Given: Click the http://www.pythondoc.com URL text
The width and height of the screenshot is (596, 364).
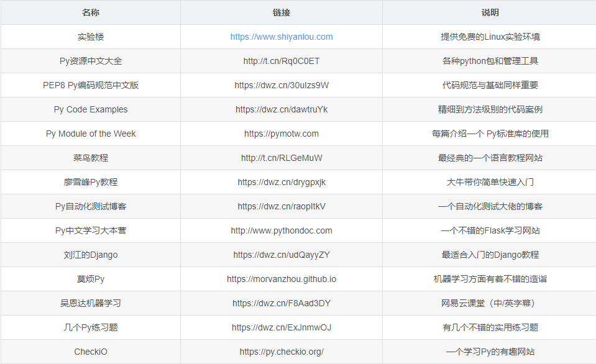Looking at the screenshot, I should click(282, 230).
